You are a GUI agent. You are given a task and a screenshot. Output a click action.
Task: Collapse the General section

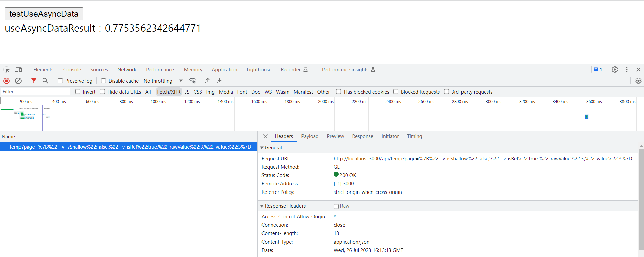(x=262, y=148)
